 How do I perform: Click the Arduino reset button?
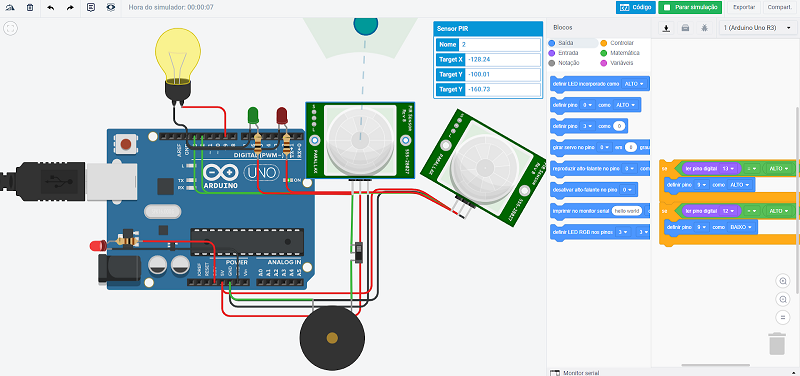point(126,144)
